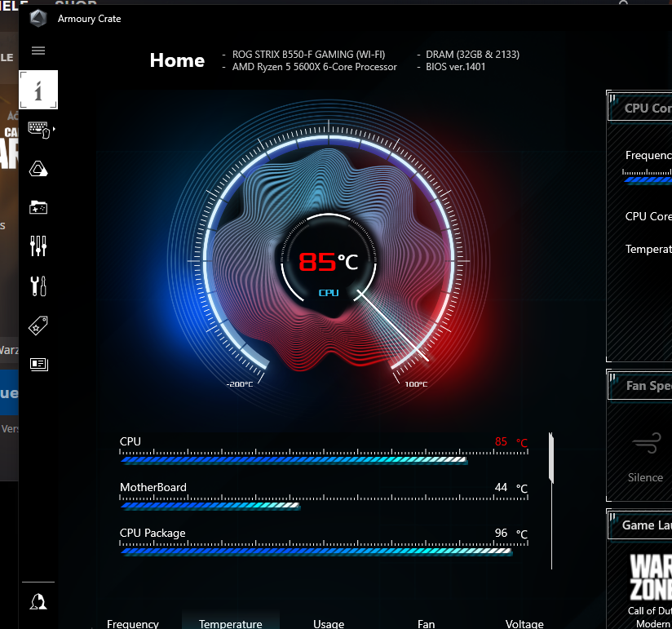Click the sensor list vertical scrollbar
672x629 pixels.
coord(551,458)
